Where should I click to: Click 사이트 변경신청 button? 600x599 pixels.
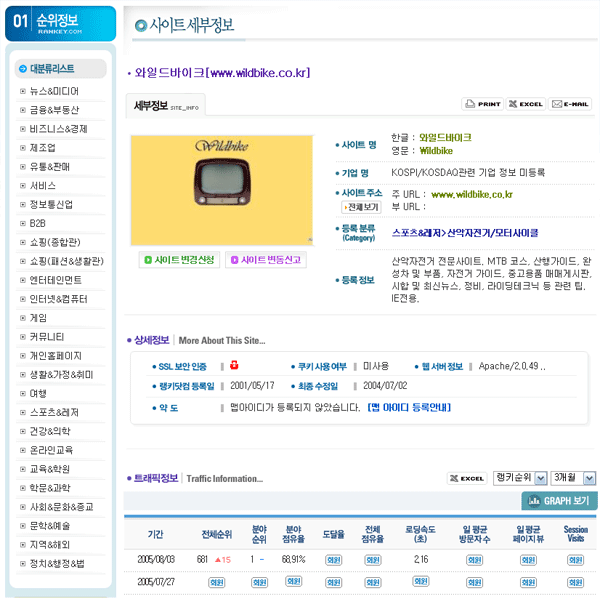179,260
